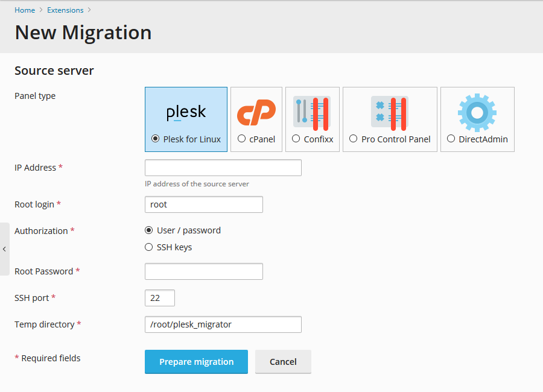The width and height of the screenshot is (543, 392).
Task: Click the Plesk logo icon
Action: (x=186, y=113)
